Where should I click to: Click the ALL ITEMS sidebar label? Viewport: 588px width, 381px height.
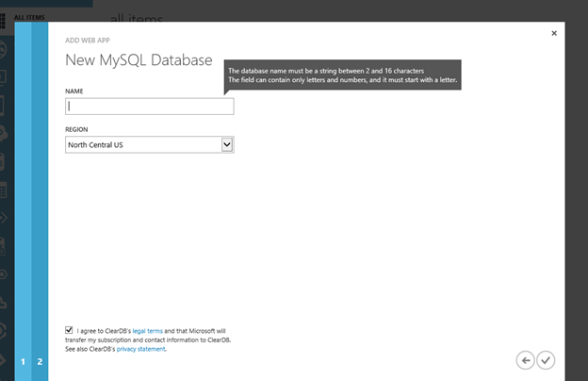coord(29,18)
